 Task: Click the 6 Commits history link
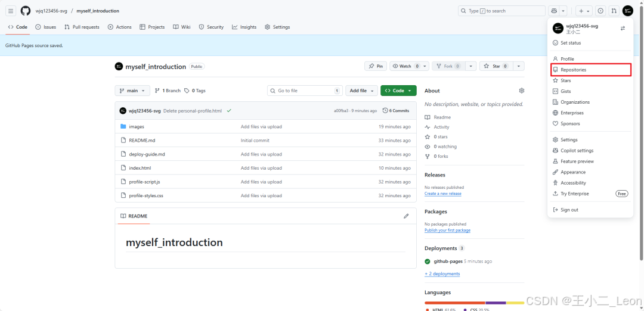coord(396,111)
